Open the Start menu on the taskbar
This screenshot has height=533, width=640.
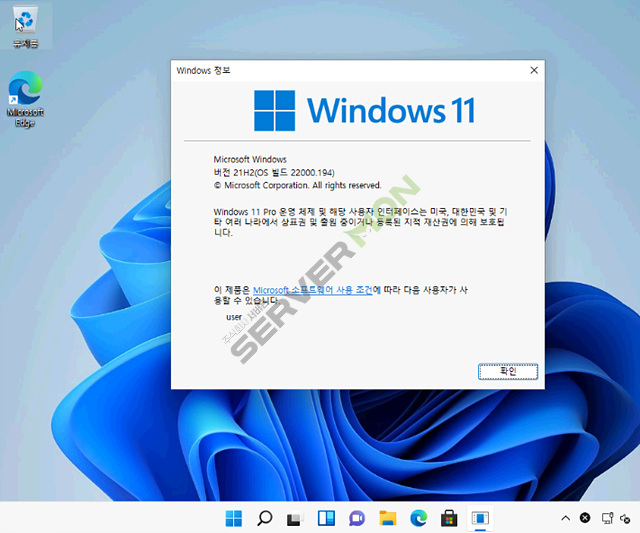click(233, 518)
